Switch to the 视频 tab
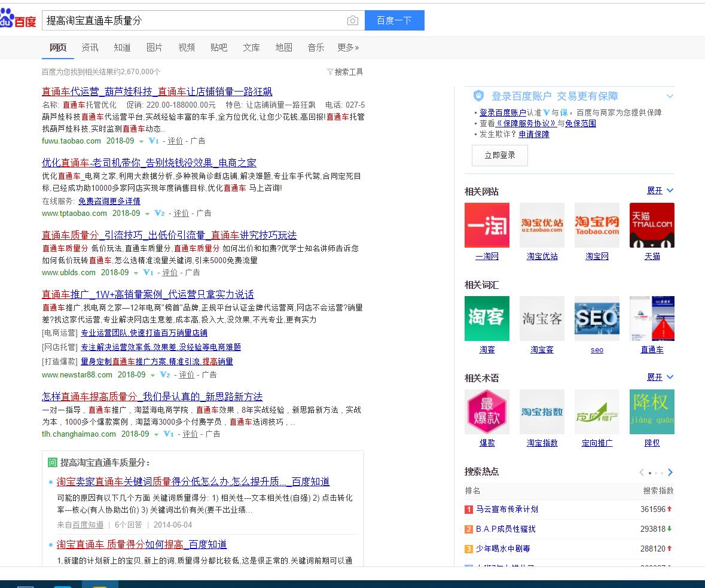Image resolution: width=705 pixels, height=588 pixels. (x=187, y=48)
